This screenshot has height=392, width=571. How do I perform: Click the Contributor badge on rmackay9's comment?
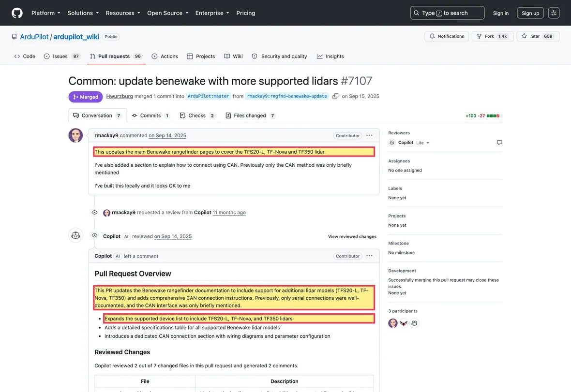click(x=347, y=136)
